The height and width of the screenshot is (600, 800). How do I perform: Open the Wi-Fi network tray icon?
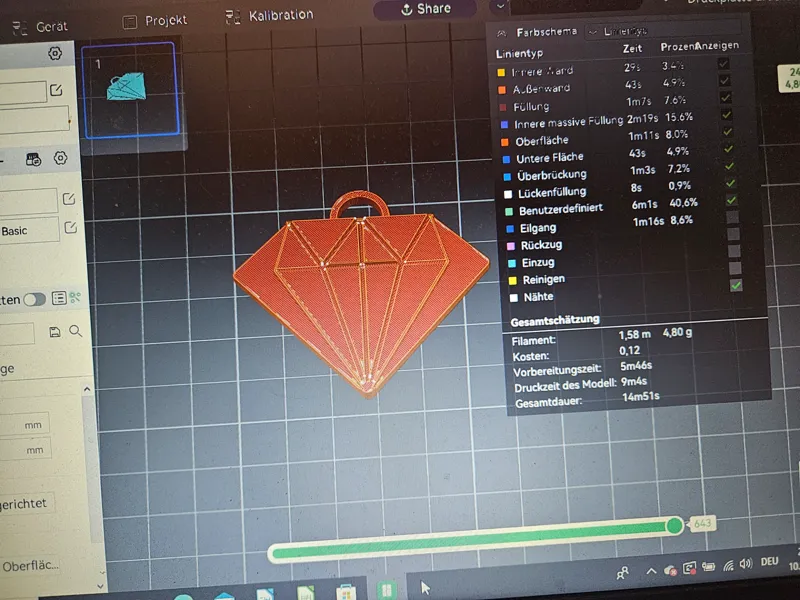(729, 565)
